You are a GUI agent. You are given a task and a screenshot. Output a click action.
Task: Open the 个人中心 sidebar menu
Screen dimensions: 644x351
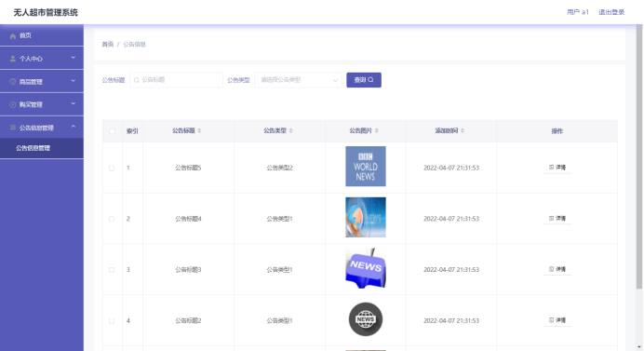pyautogui.click(x=42, y=59)
